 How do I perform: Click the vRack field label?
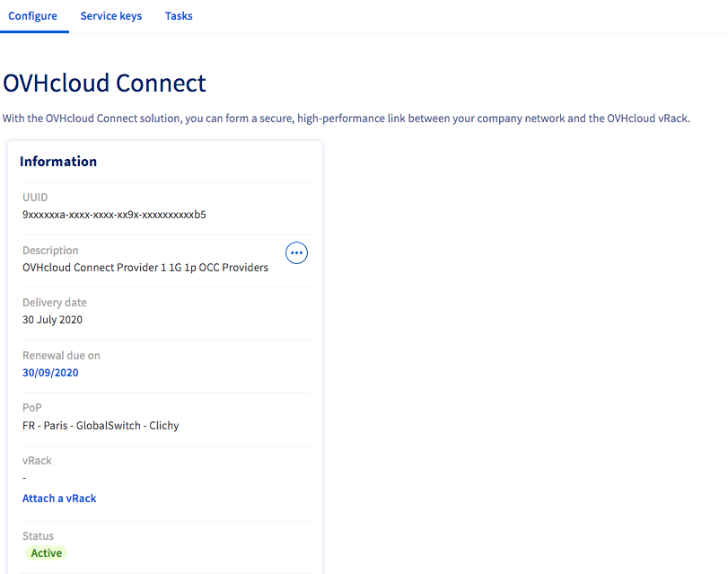37,461
